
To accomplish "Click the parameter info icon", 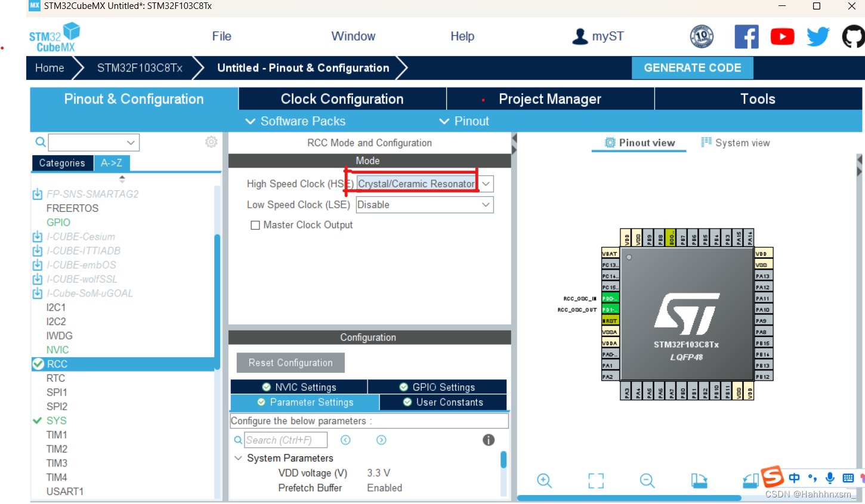I will click(x=489, y=440).
